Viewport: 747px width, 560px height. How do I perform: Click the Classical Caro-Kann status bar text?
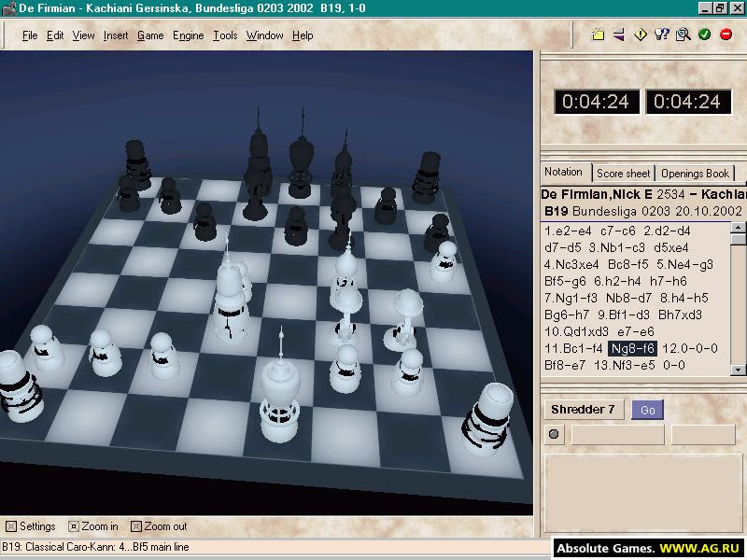pyautogui.click(x=95, y=547)
